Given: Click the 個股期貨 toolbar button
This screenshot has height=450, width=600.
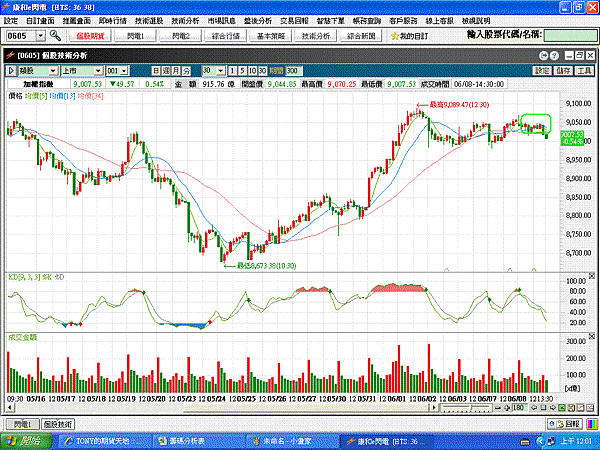Looking at the screenshot, I should tap(90, 36).
